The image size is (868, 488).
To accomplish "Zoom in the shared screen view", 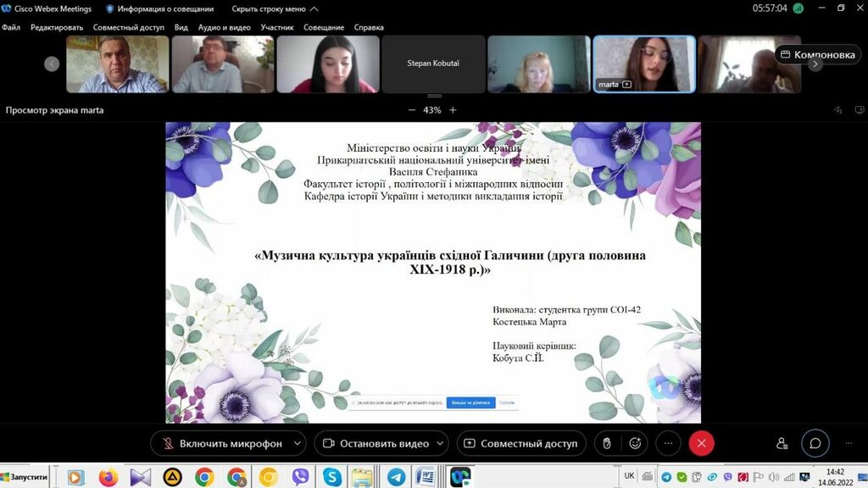I will click(453, 110).
